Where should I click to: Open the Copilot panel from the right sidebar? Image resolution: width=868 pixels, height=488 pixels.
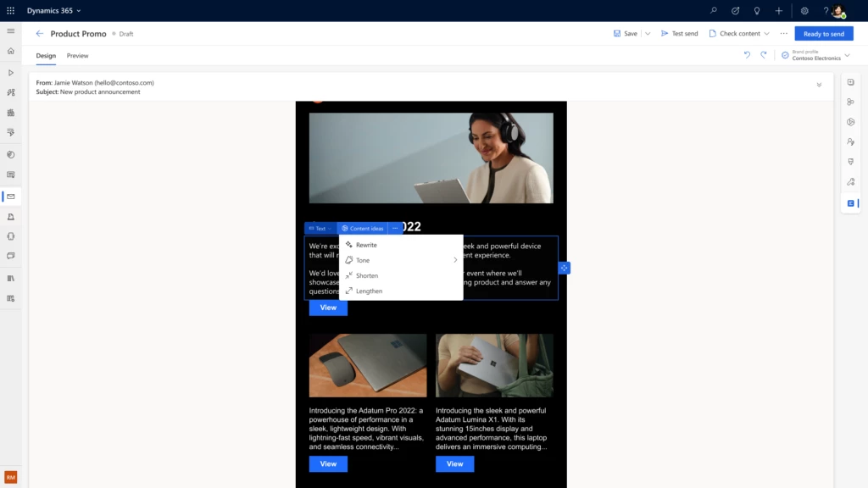[x=850, y=202]
